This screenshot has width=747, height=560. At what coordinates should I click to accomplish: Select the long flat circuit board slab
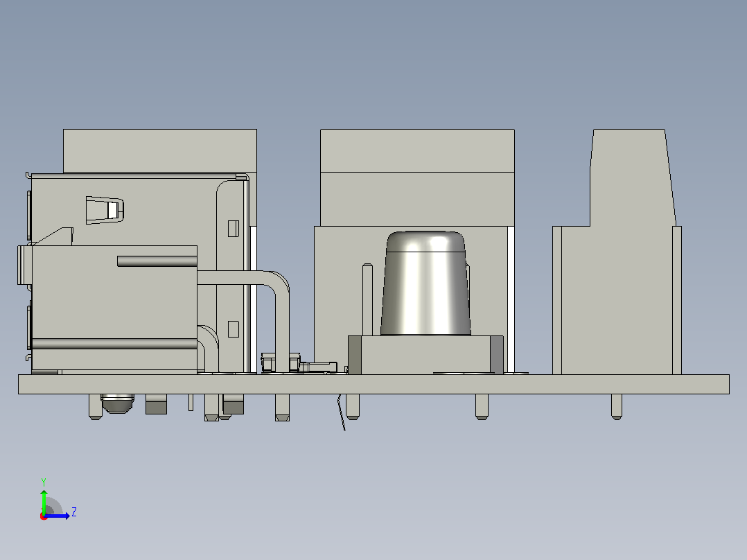click(x=373, y=384)
